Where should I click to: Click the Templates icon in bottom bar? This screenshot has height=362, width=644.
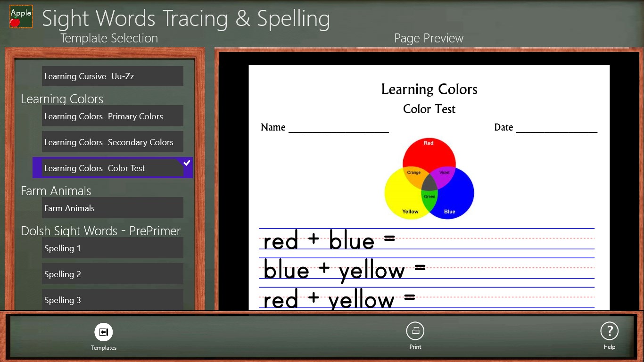(104, 332)
